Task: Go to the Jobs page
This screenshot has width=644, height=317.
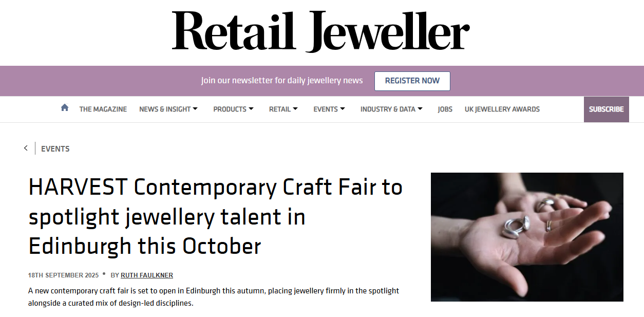Action: pyautogui.click(x=445, y=109)
